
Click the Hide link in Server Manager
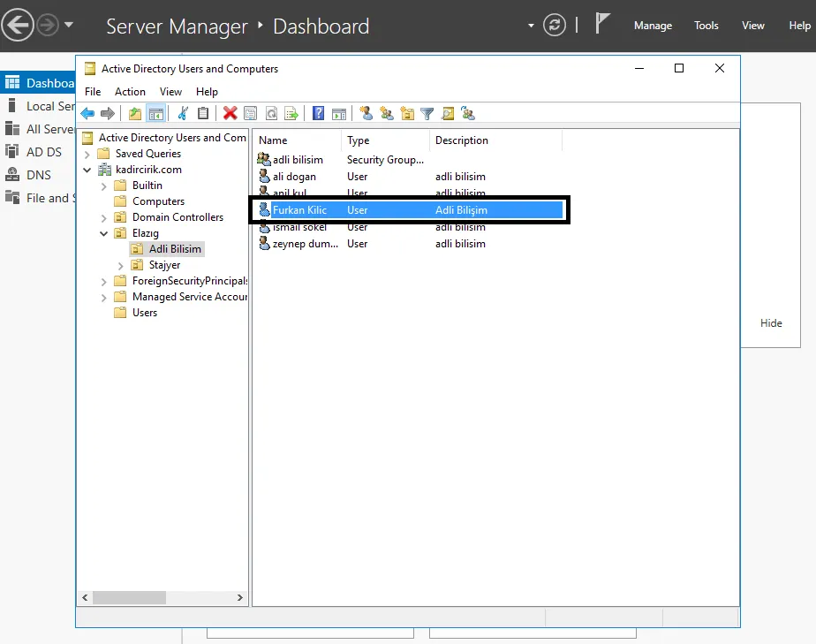(x=771, y=323)
